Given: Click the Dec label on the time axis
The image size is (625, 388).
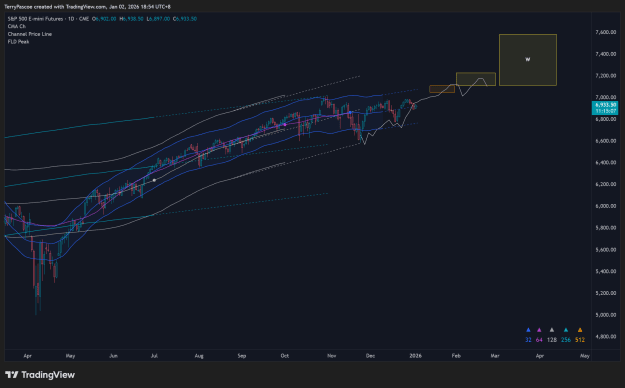Looking at the screenshot, I should click(370, 356).
